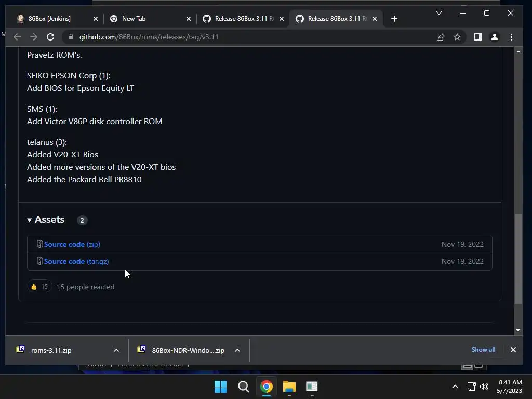Click the zip file icon beside Source code (zip)
This screenshot has height=399, width=532.
39,244
